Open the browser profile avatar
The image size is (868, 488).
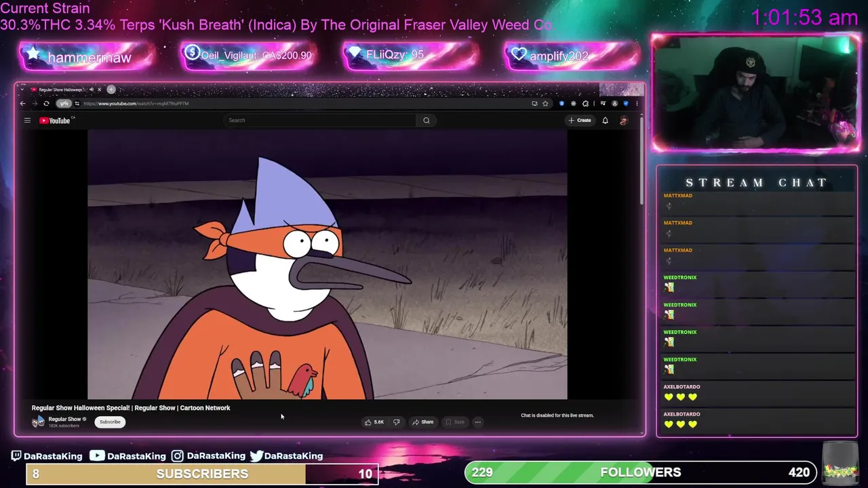[614, 104]
